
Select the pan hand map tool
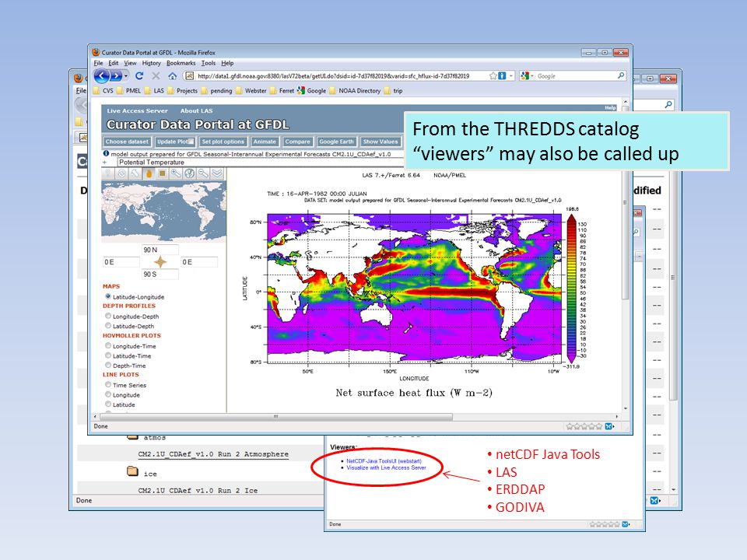pos(149,173)
